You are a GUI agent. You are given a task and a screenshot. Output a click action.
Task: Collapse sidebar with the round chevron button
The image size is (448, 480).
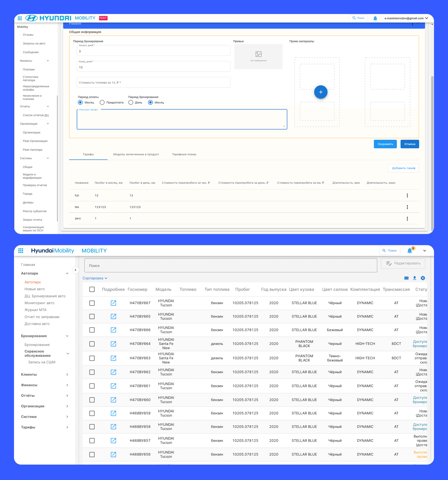pos(76,270)
